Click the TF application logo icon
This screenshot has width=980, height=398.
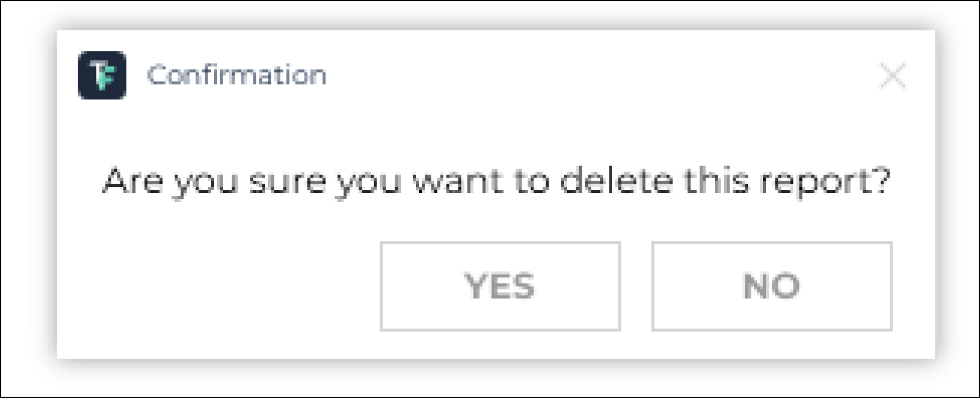(102, 76)
